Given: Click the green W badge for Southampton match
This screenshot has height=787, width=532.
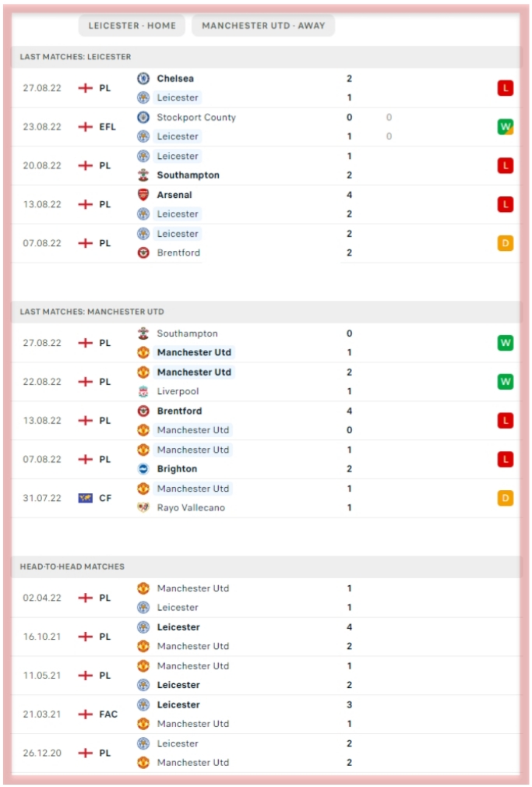Looking at the screenshot, I should click(x=506, y=343).
